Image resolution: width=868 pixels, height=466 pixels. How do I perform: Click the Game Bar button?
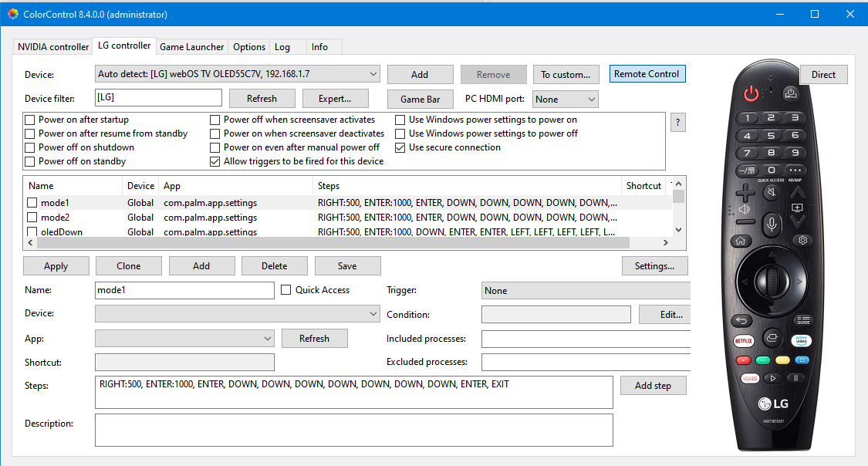[420, 100]
